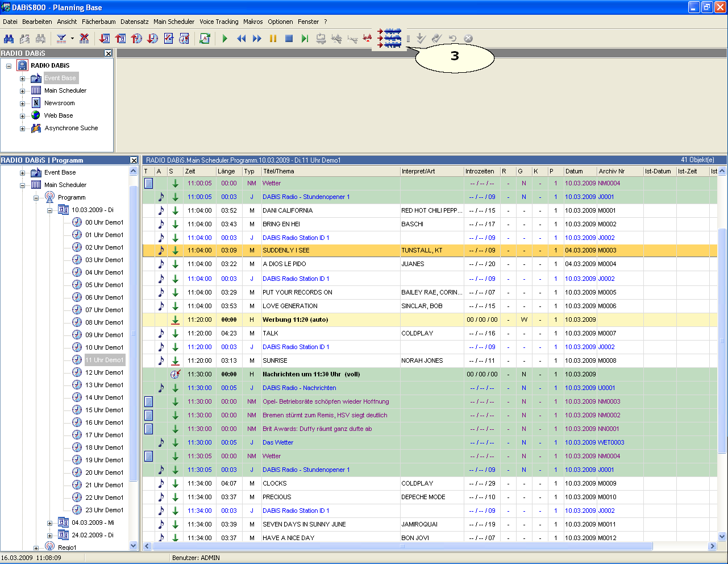
Task: Open the Makros menu
Action: point(253,22)
